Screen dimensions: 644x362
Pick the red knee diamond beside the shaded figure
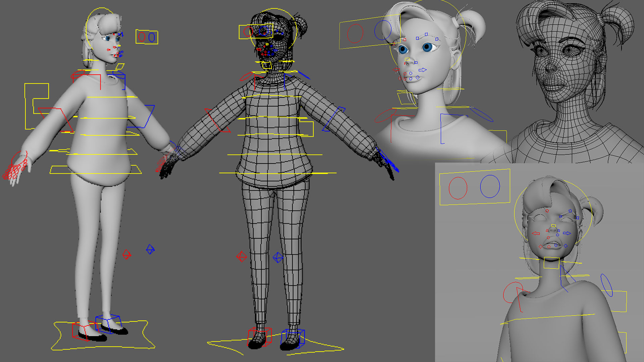point(126,254)
